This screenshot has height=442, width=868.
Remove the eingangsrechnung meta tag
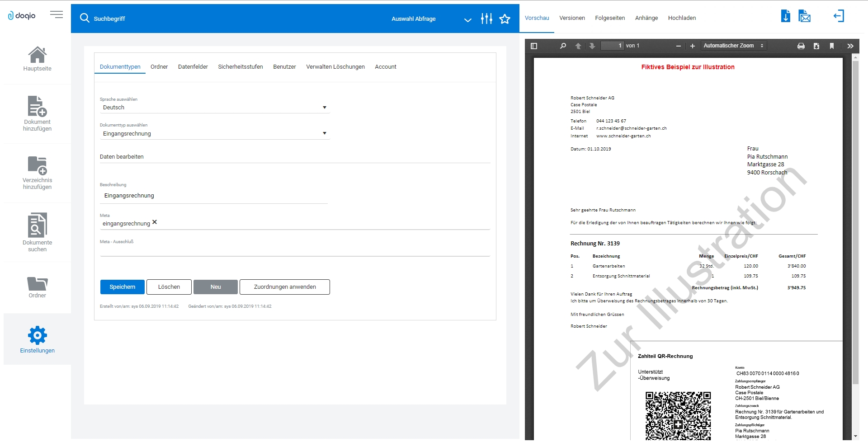(x=155, y=222)
